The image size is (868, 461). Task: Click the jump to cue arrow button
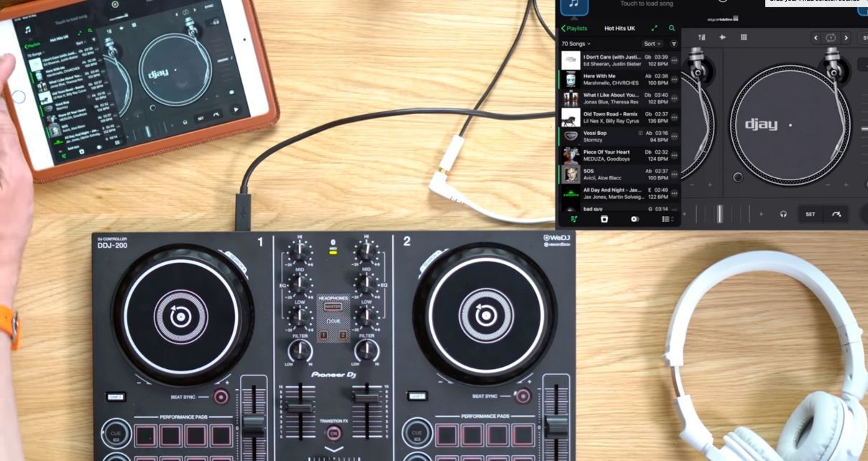pyautogui.click(x=836, y=214)
